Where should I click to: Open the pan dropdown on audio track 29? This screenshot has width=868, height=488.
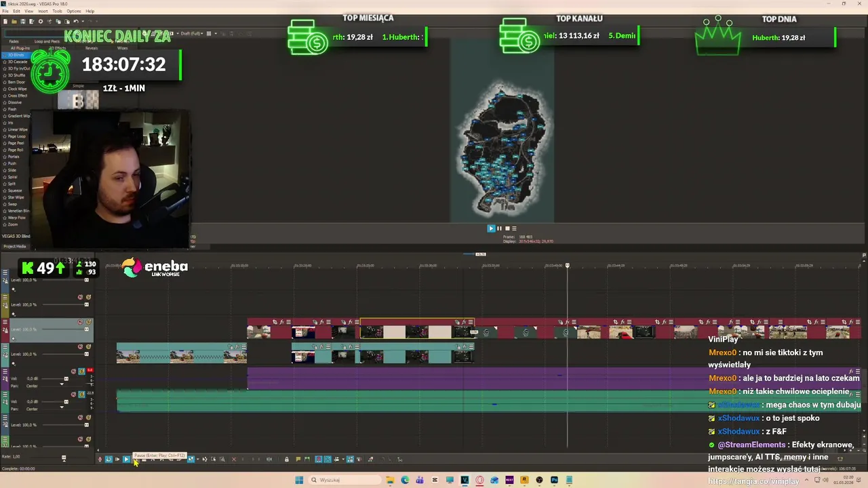tap(62, 407)
